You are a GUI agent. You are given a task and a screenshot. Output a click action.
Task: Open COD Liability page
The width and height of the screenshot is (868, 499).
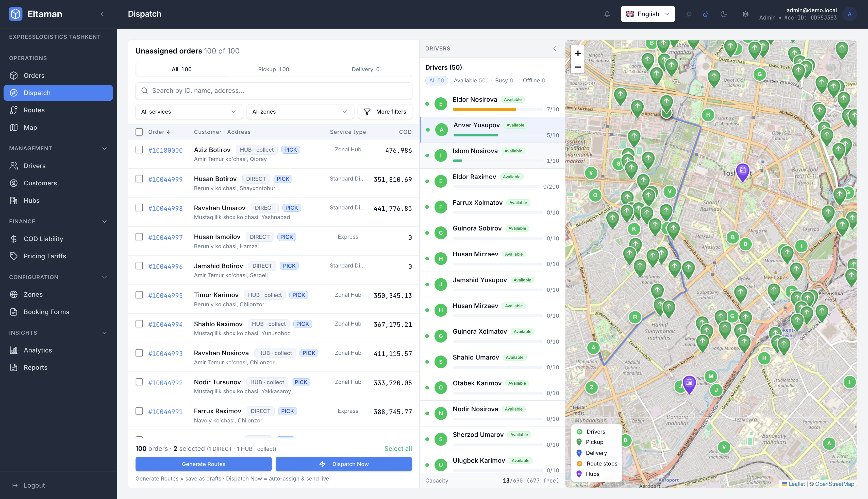click(x=58, y=239)
